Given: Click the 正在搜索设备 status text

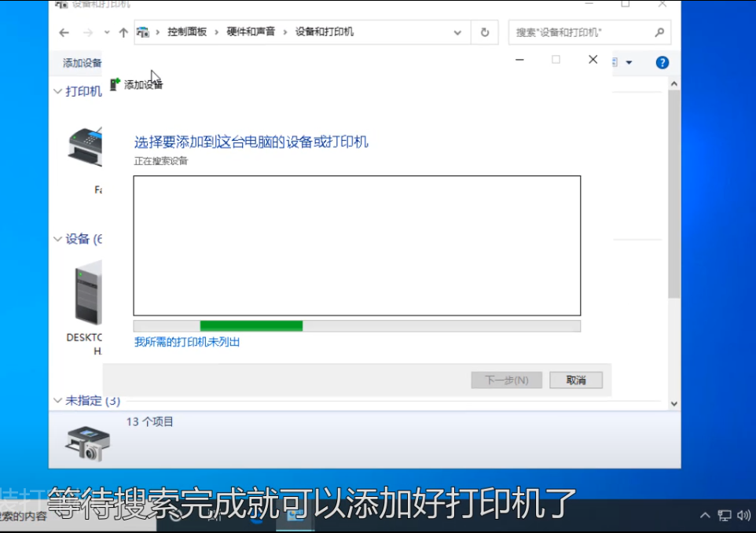Looking at the screenshot, I should pos(161,161).
